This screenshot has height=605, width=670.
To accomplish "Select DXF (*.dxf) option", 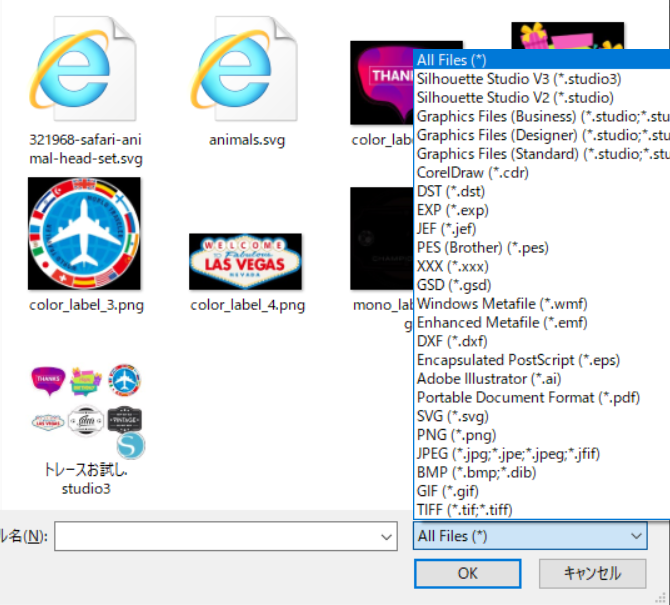I will pos(541,341).
